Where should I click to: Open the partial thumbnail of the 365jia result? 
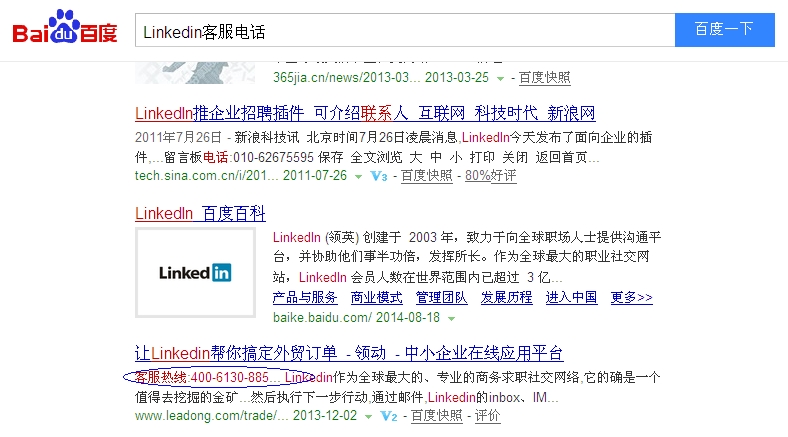pyautogui.click(x=195, y=72)
